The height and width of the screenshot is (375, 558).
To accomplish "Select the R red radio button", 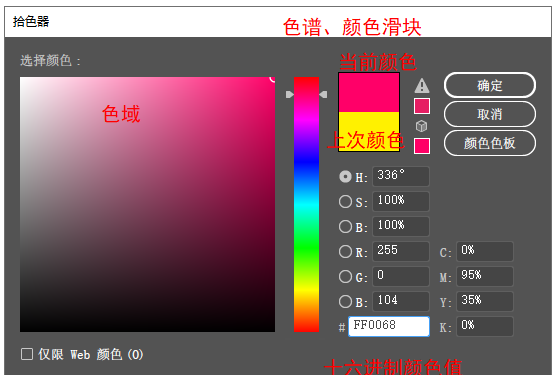I will (345, 252).
